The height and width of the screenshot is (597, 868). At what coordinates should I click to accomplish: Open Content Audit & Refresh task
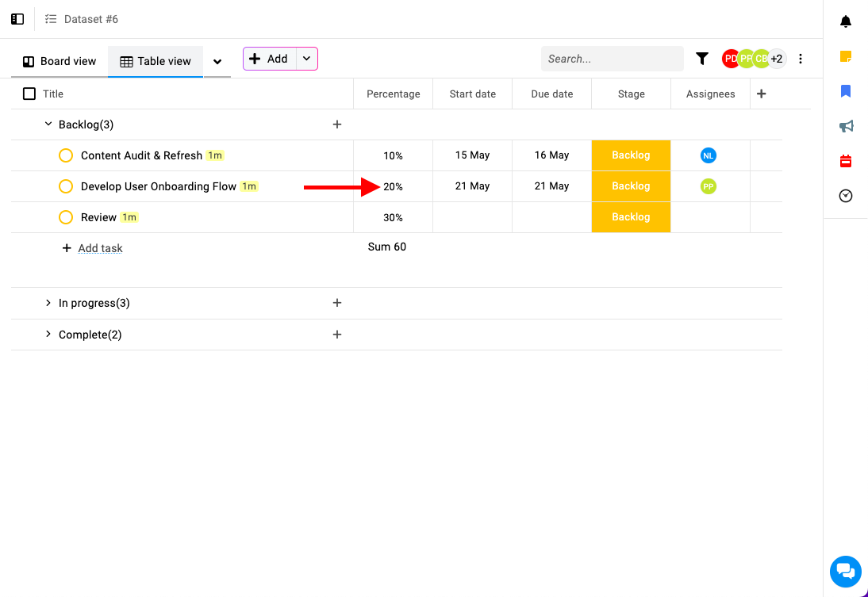click(x=142, y=155)
